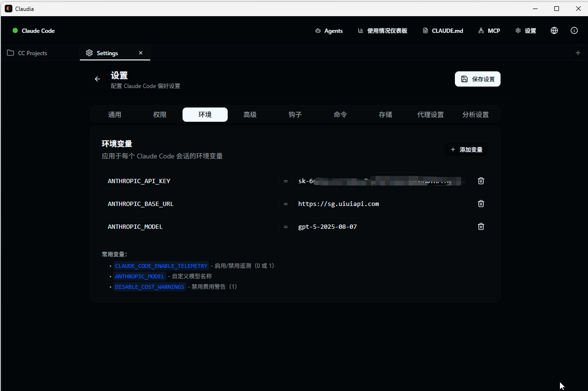Open CLAUDE.md from the top bar
588x391 pixels.
[x=443, y=30]
